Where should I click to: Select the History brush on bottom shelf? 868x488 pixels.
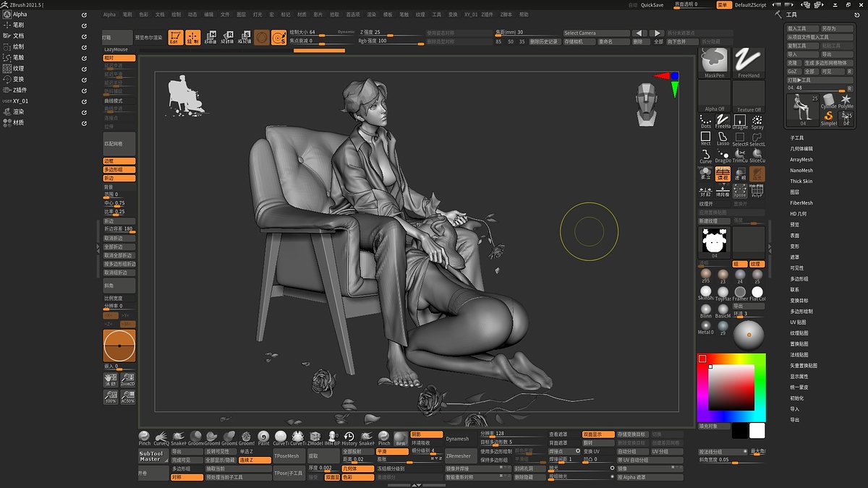tap(349, 438)
